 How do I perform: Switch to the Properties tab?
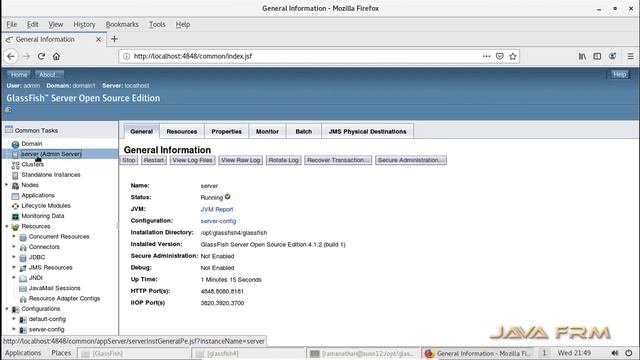[x=227, y=131]
